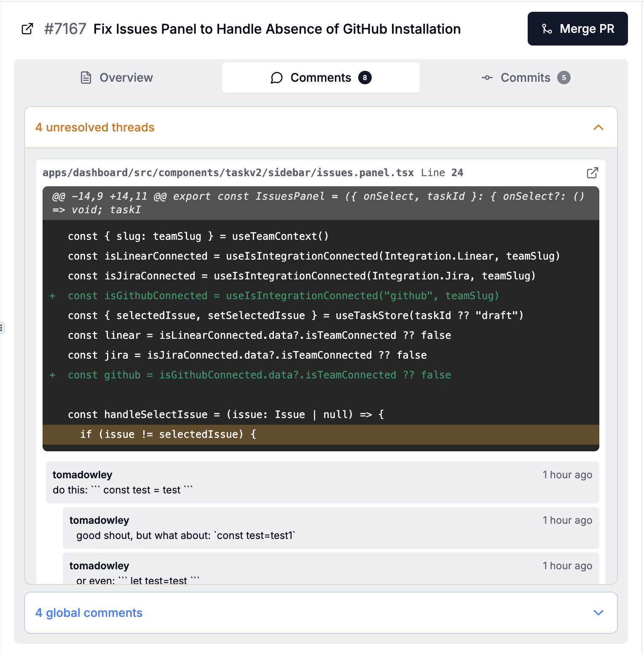This screenshot has height=654, width=644.
Task: Open the "4 global comments" section
Action: 89,613
